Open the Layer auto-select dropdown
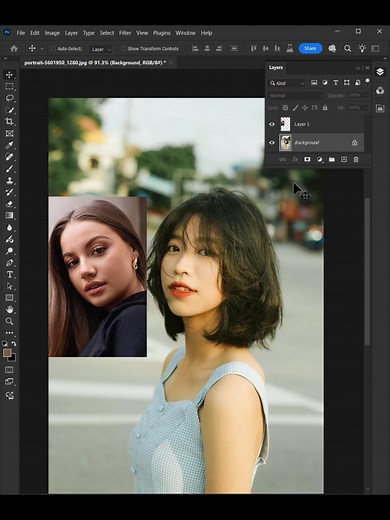The height and width of the screenshot is (520, 390). [101, 49]
